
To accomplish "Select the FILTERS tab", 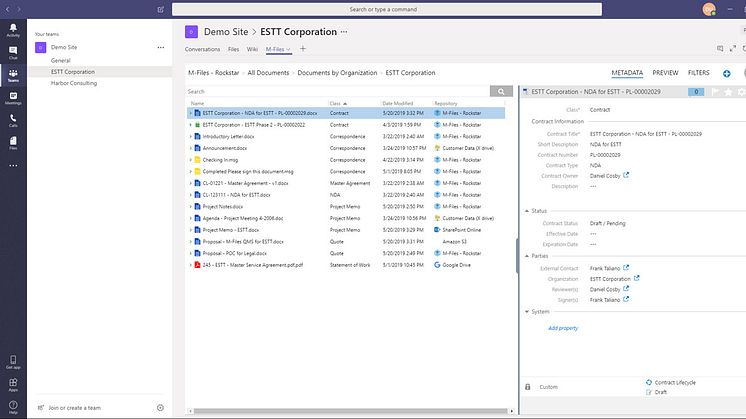I will point(698,73).
